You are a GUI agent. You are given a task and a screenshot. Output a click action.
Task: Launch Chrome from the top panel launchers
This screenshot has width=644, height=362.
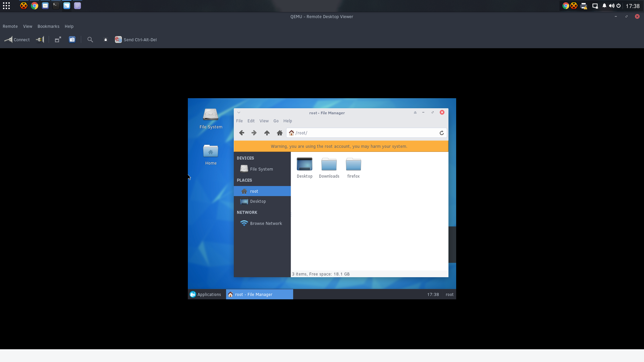click(x=35, y=6)
